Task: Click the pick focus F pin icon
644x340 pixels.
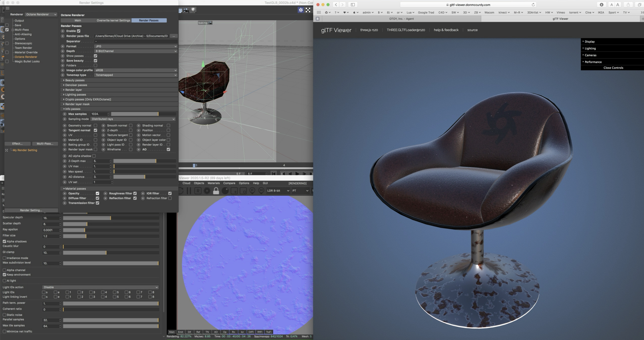Action: (x=252, y=191)
